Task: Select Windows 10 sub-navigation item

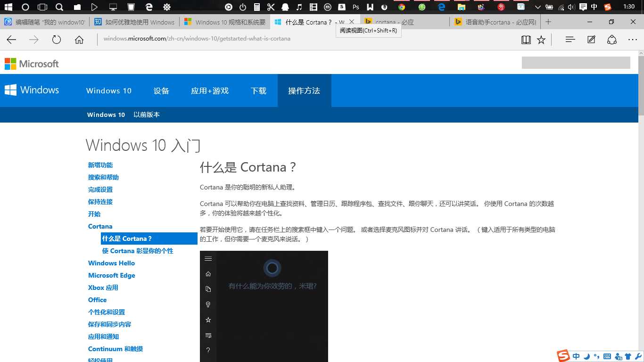Action: coord(106,115)
